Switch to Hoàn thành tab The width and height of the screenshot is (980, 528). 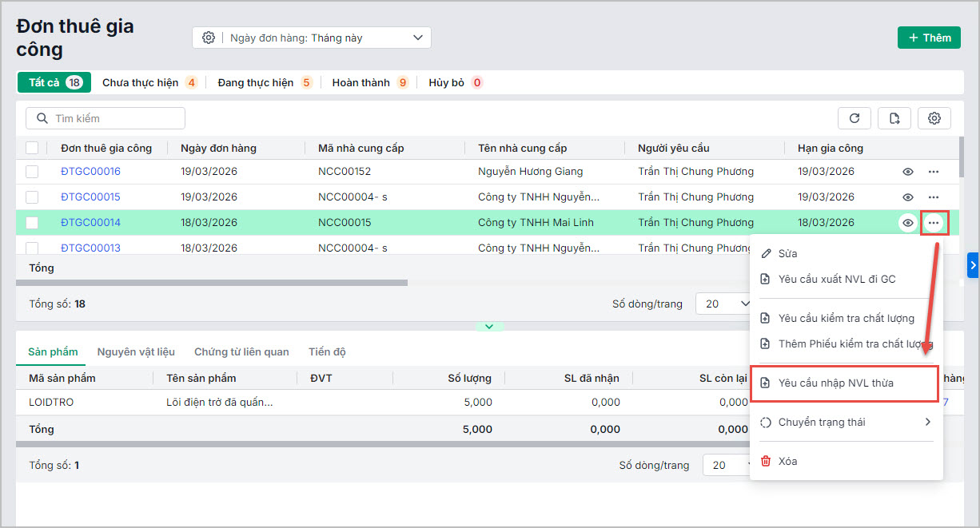370,82
